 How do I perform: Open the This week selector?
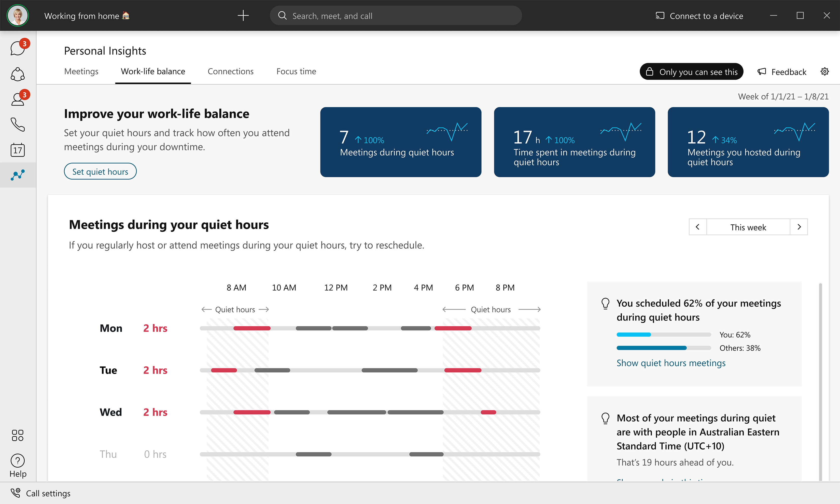point(748,227)
